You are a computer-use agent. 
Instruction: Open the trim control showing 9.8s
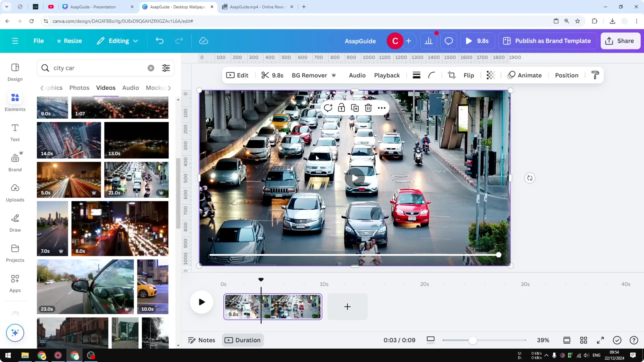[x=272, y=75]
